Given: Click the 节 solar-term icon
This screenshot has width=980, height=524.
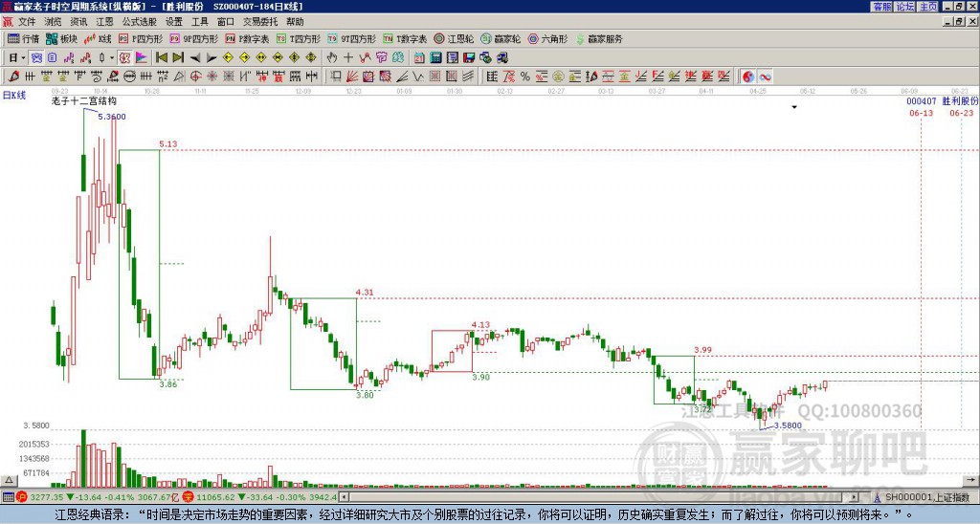Looking at the screenshot, I should [381, 58].
